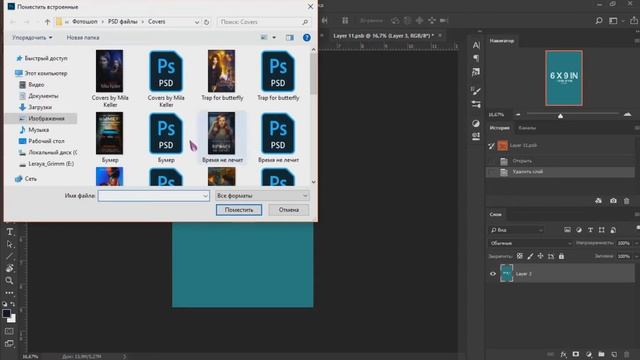This screenshot has width=640, height=360.
Task: Click Photoshop search magnifier icon at top
Action: click(599, 20)
